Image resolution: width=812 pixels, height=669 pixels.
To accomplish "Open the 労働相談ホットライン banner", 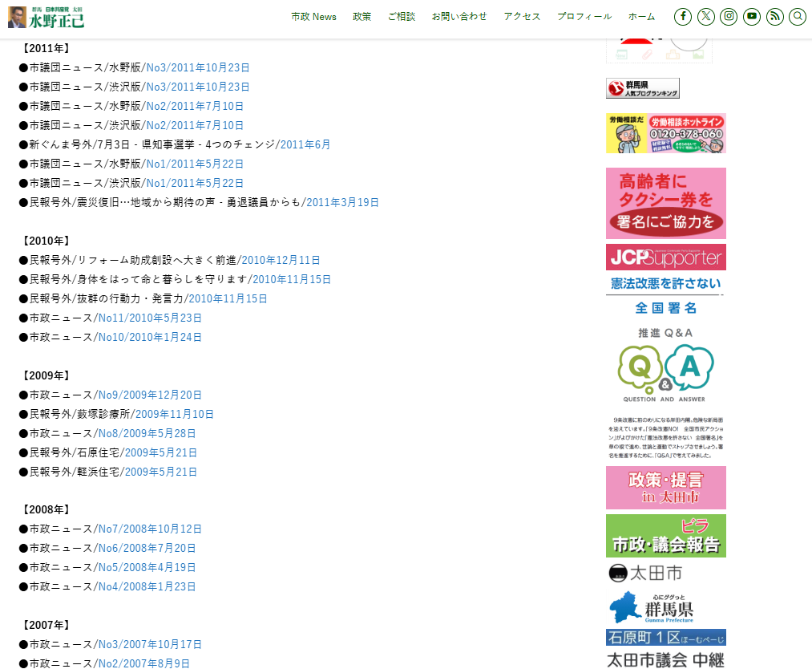I will [665, 133].
